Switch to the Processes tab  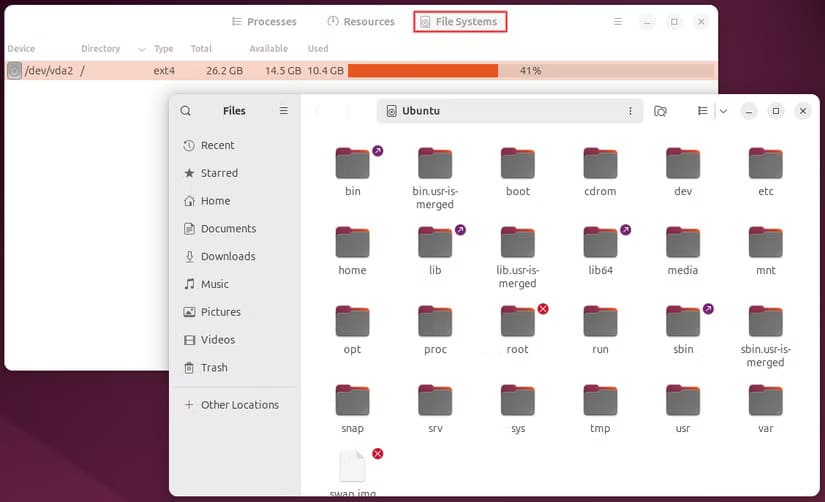(x=264, y=22)
